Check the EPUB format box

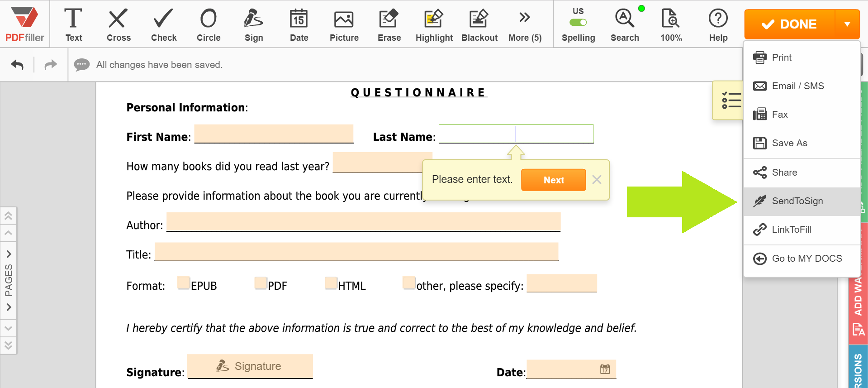pyautogui.click(x=184, y=283)
